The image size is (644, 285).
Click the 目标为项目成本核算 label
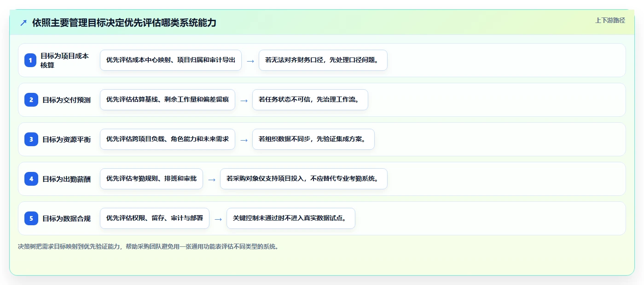point(64,60)
